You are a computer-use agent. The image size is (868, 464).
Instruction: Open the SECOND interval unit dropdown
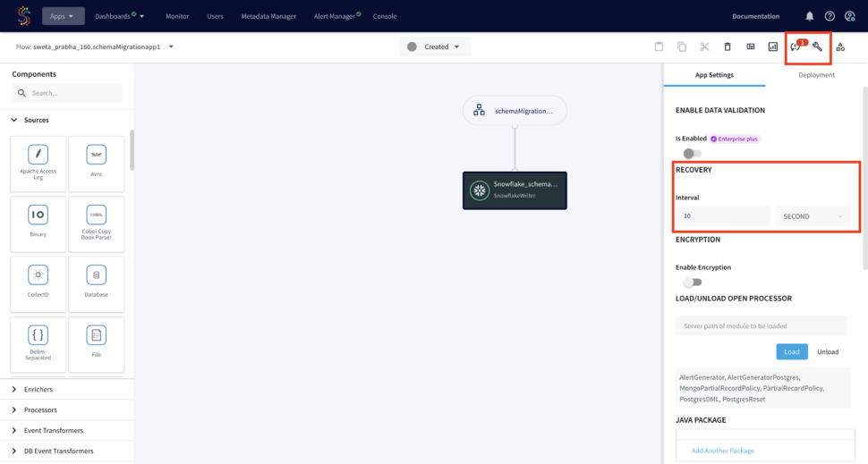[813, 216]
